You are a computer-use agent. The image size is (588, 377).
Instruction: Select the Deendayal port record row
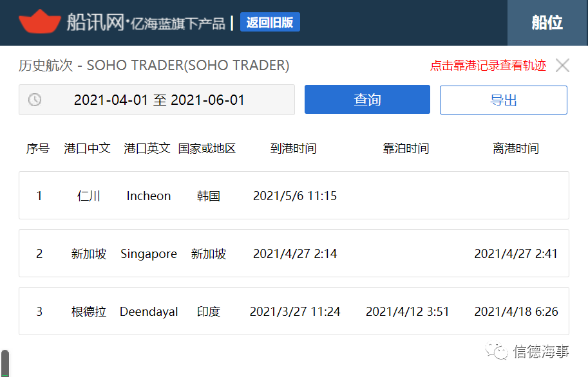pyautogui.click(x=294, y=311)
